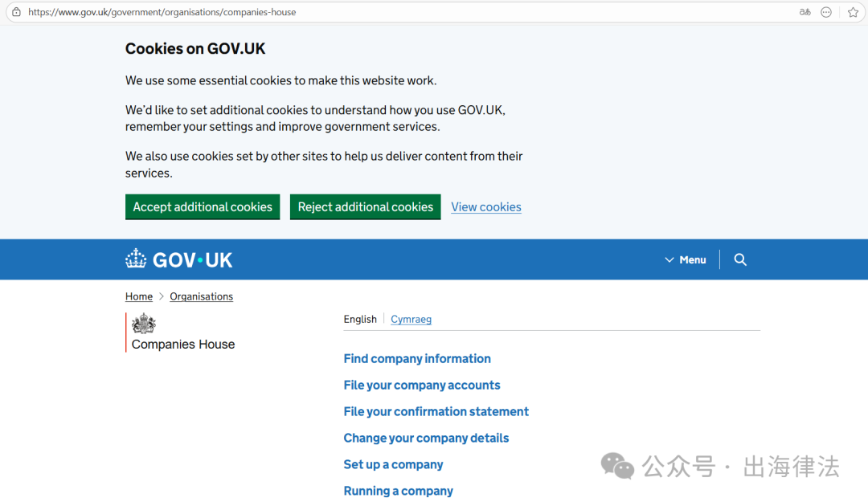868x502 pixels.
Task: Open the Organisations breadcrumb link
Action: pos(202,296)
